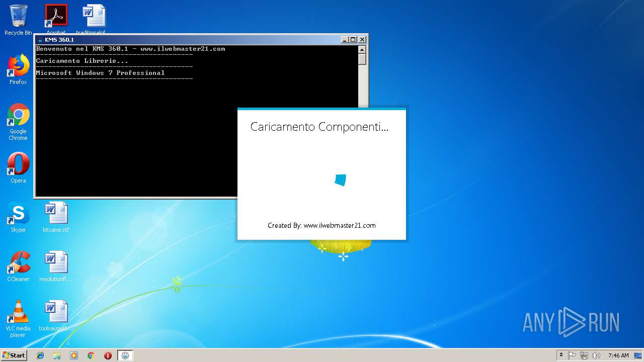Click the 7:46 AM system clock
This screenshot has width=644, height=362.
pos(618,355)
